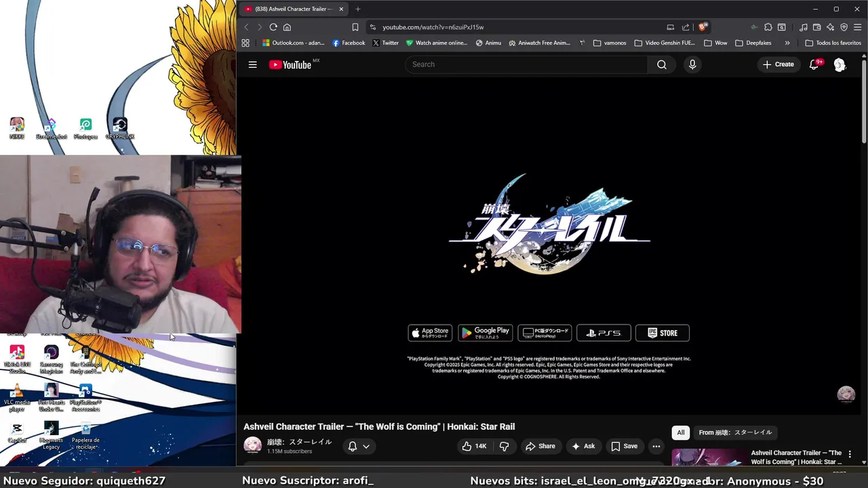
Task: Open the 崩壊:スターレイル channel name link
Action: pyautogui.click(x=299, y=442)
